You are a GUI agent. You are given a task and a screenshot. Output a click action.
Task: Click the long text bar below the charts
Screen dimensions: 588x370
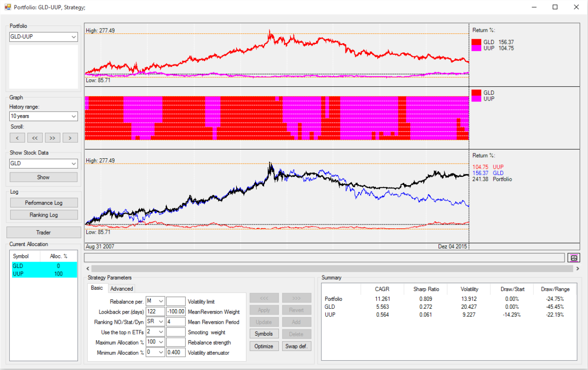coord(324,257)
